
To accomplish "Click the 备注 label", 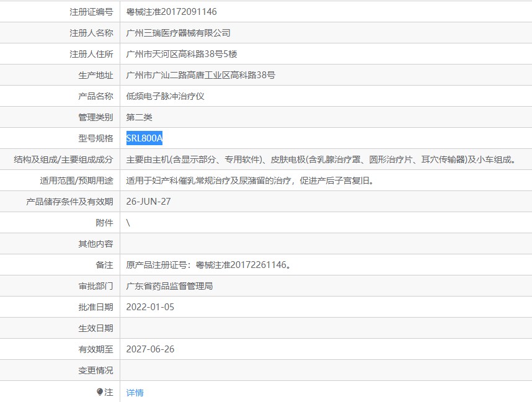I will coord(104,265).
